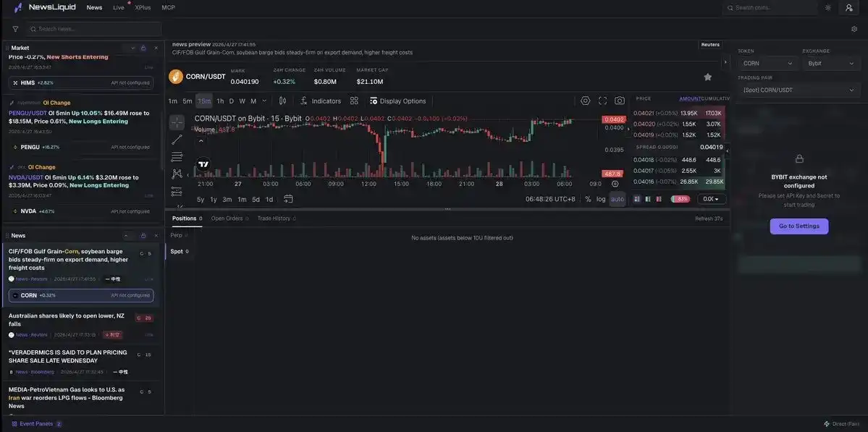Image resolution: width=868 pixels, height=432 pixels.
Task: Click Go to Settings
Action: pos(799,226)
